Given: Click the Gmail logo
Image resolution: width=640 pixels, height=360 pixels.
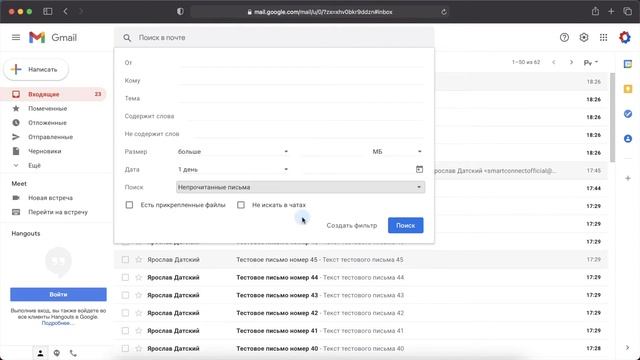Looking at the screenshot, I should tap(53, 38).
